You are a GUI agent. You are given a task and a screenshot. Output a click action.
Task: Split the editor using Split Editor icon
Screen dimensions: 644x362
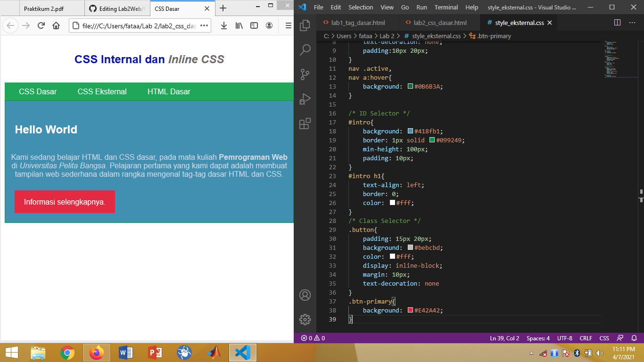[x=618, y=22]
